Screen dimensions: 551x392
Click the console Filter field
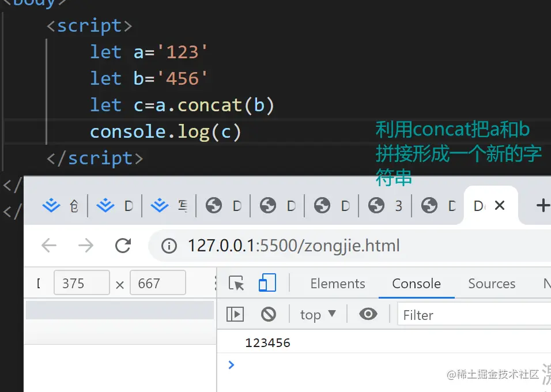(474, 315)
